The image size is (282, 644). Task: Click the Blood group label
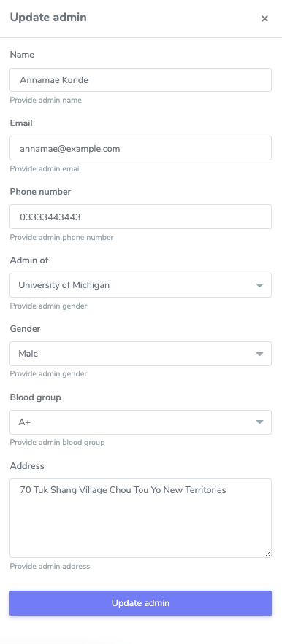35,397
